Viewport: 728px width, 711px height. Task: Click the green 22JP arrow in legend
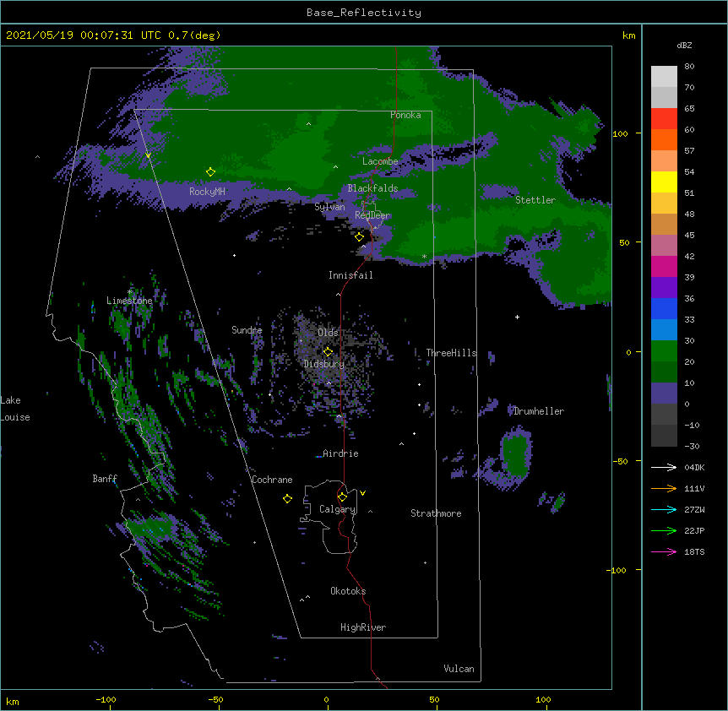664,530
